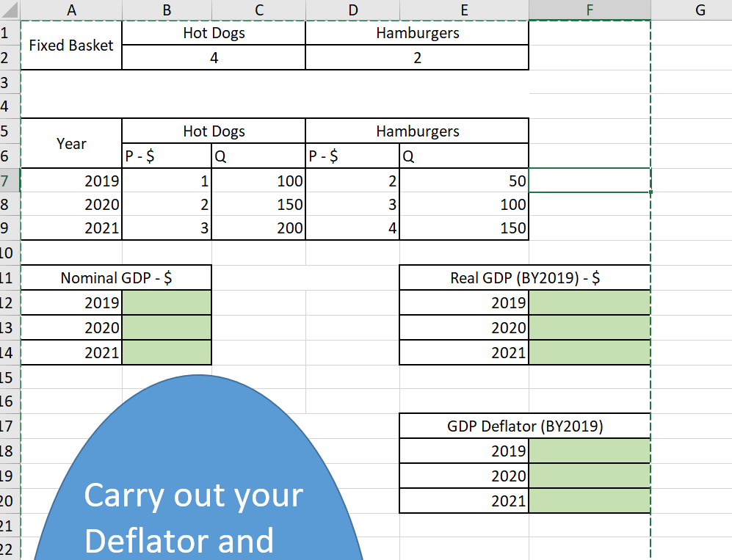Screen dimensions: 732x560
Task: Select the 2021 cell in the Year column
Action: (x=71, y=228)
